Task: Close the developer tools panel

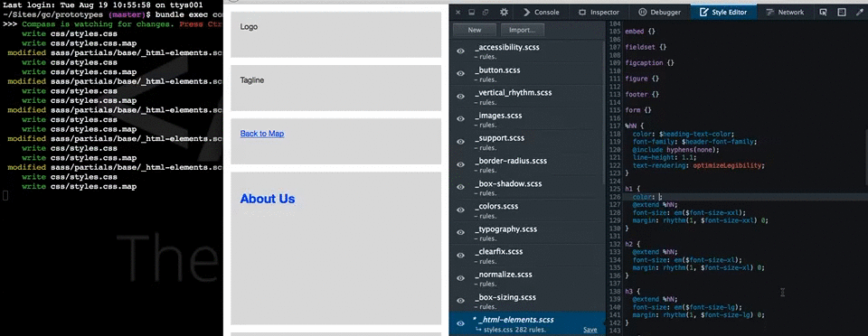Action: (x=458, y=12)
